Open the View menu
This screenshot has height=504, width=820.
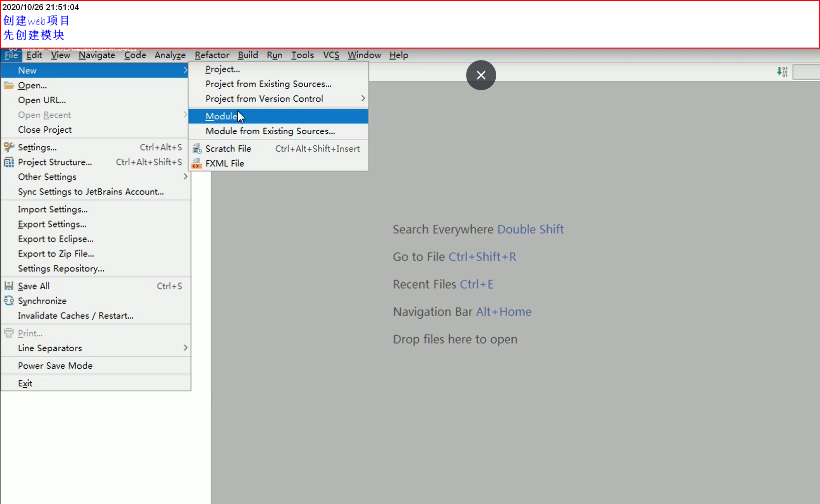[60, 55]
